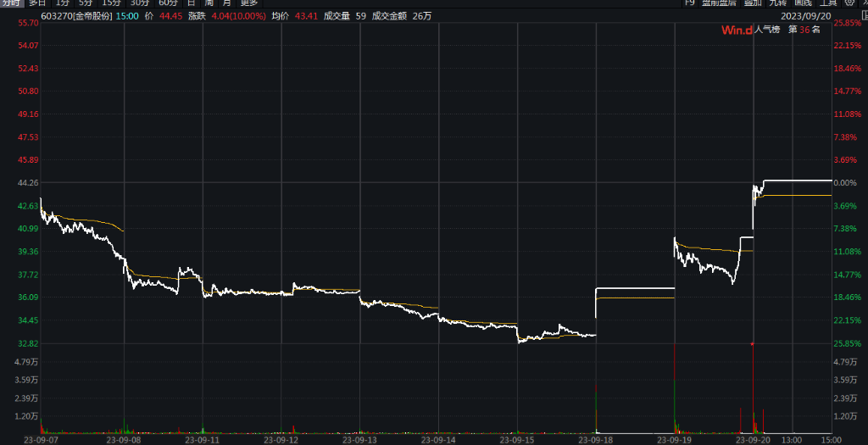
Task: Switch to 分时 intraday view
Action: [10, 3]
